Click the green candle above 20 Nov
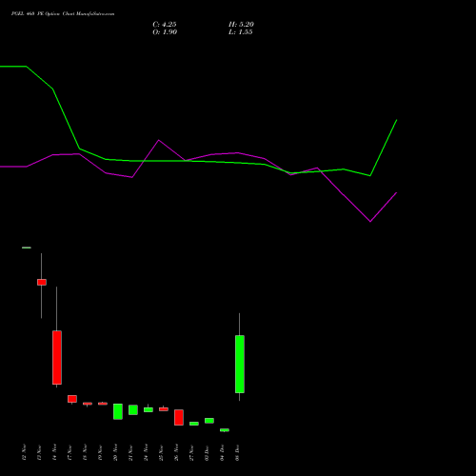Viewport: 476px width, 476px height. click(x=118, y=411)
